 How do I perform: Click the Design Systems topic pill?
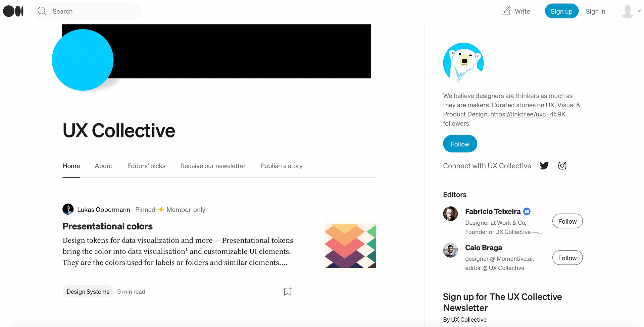88,291
